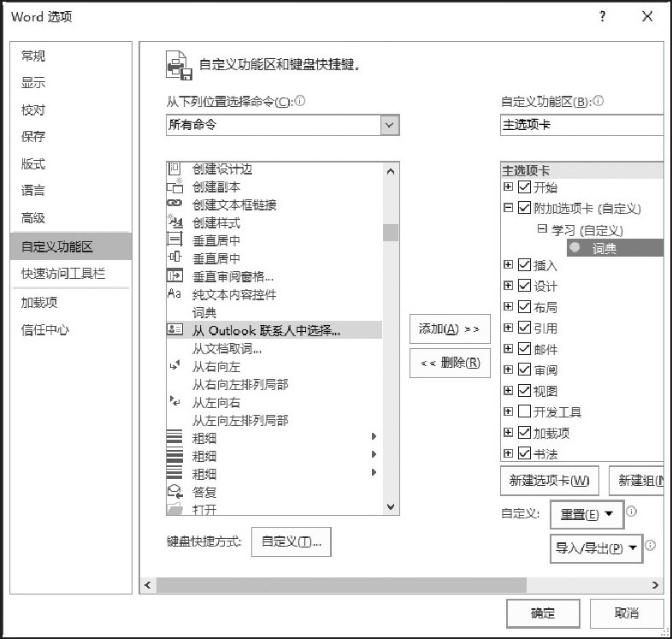This screenshot has height=639, width=672.
Task: Click the help question mark icon
Action: point(603,16)
